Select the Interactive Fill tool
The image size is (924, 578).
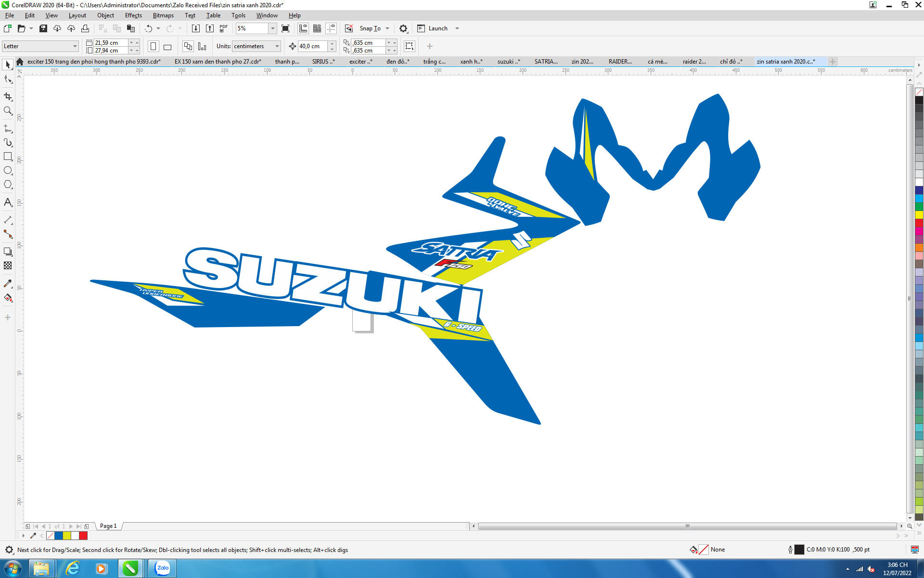[8, 298]
